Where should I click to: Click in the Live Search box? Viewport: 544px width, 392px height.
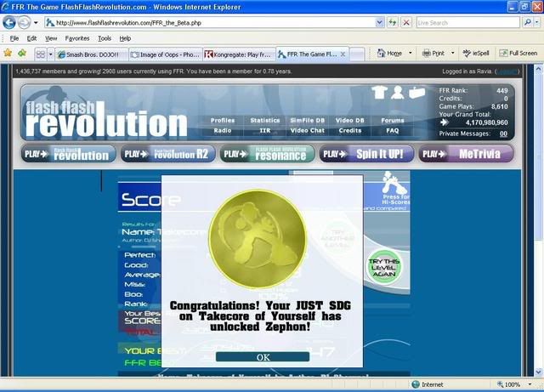[x=467, y=23]
